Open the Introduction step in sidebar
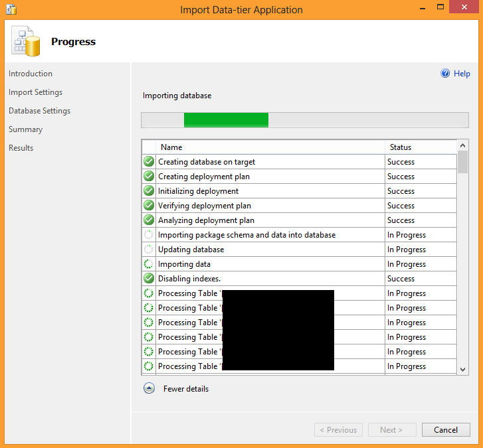This screenshot has width=483, height=448. pos(31,74)
